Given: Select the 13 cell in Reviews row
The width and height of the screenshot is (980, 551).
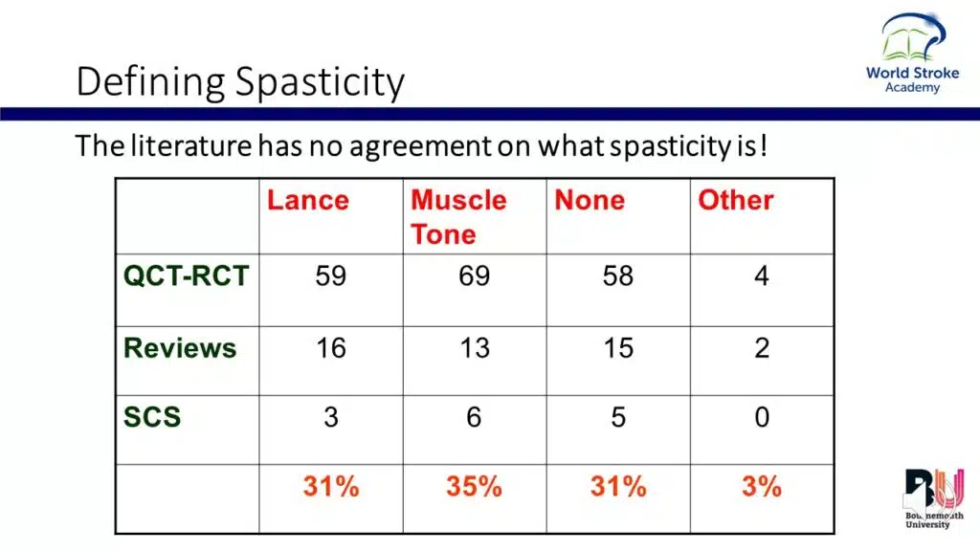Looking at the screenshot, I should tap(474, 347).
